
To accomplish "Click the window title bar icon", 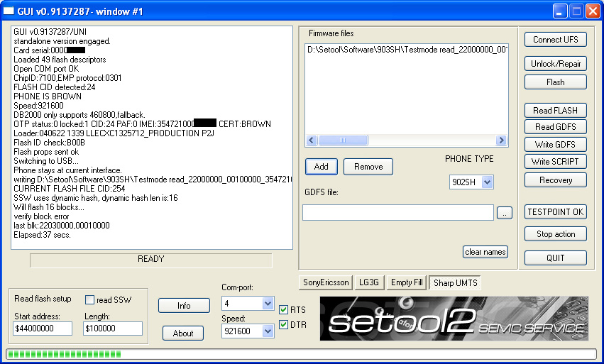I will (x=9, y=11).
